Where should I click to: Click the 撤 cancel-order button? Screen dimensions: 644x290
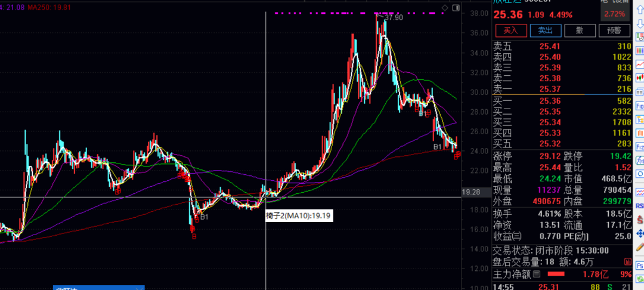579,30
